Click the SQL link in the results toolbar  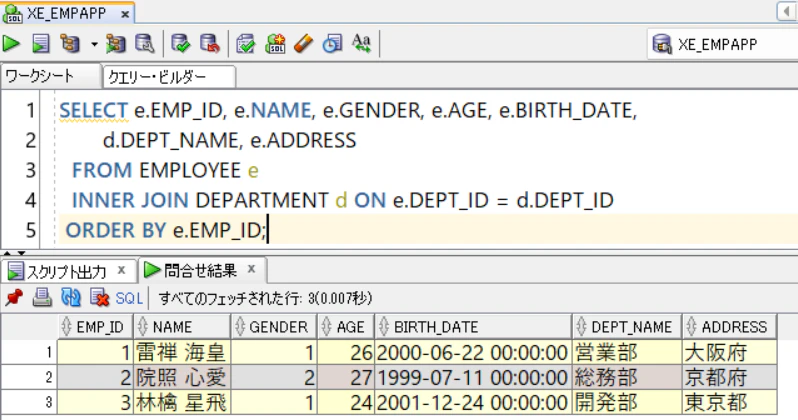(129, 298)
